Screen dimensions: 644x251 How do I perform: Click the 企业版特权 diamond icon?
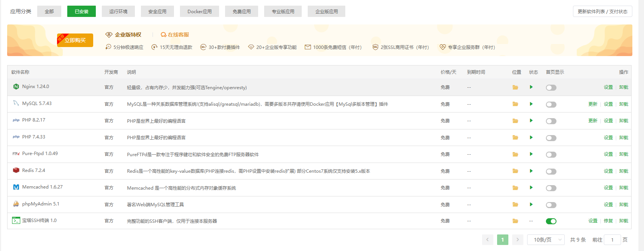click(x=109, y=35)
